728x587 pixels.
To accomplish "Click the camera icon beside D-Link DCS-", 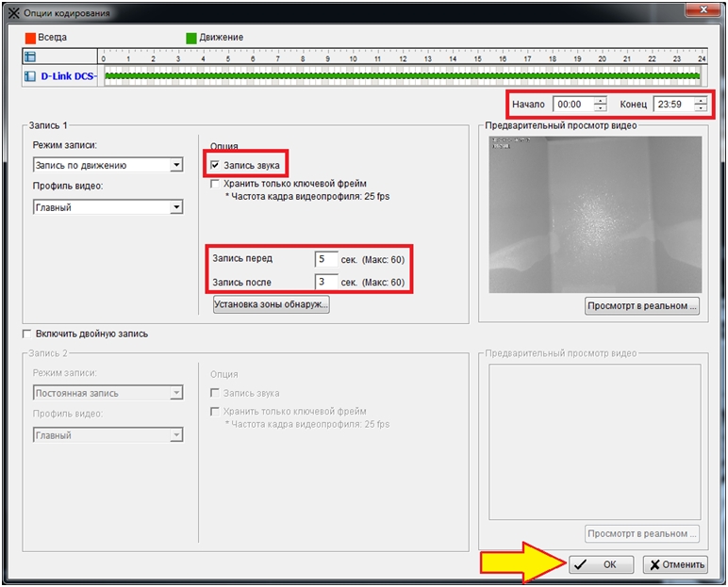I will pyautogui.click(x=29, y=75).
